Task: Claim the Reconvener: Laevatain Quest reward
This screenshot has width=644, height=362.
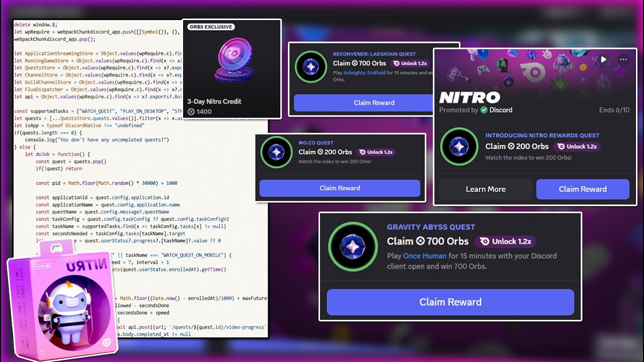Action: (363, 103)
